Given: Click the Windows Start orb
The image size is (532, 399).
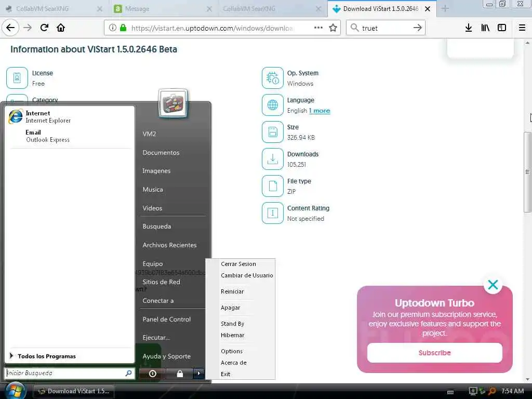Looking at the screenshot, I should pyautogui.click(x=15, y=391).
